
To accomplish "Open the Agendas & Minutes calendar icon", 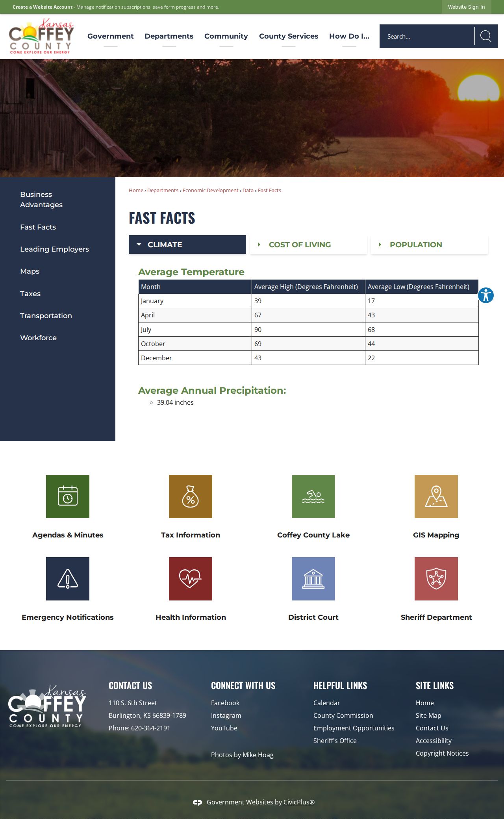I will click(68, 497).
